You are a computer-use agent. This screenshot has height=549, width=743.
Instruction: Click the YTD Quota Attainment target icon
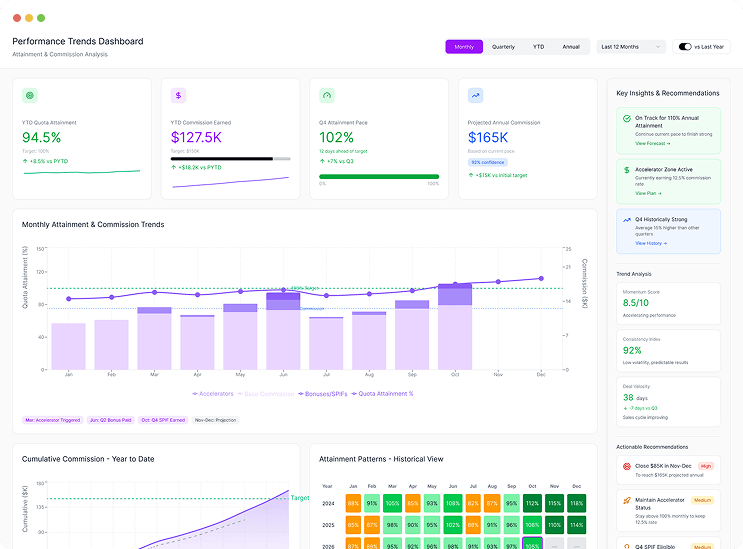coord(30,96)
